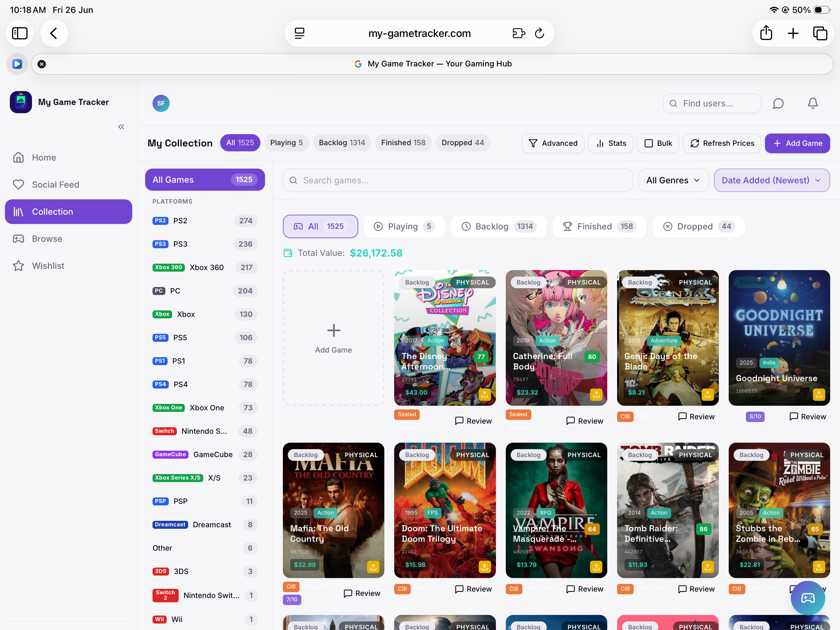Open the chat messages icon
This screenshot has width=840, height=630.
coord(778,103)
